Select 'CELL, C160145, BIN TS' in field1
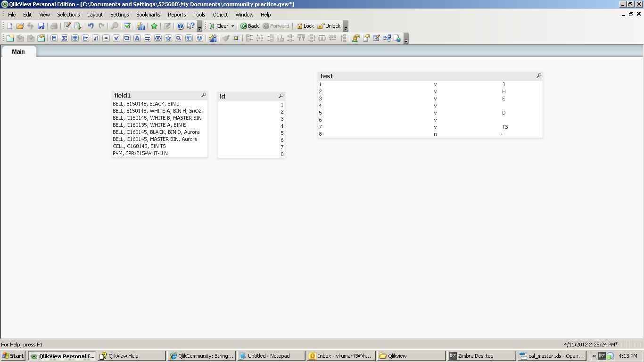Image resolution: width=644 pixels, height=362 pixels. pos(139,146)
